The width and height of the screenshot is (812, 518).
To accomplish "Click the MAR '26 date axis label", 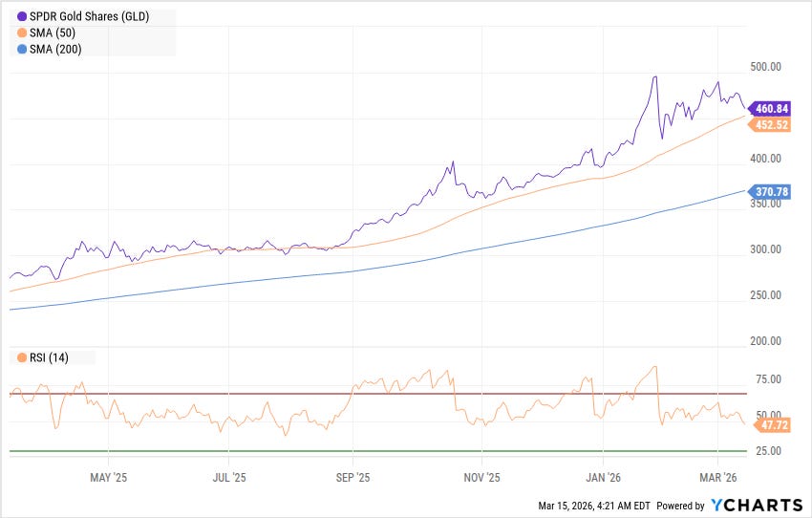I will tap(717, 478).
